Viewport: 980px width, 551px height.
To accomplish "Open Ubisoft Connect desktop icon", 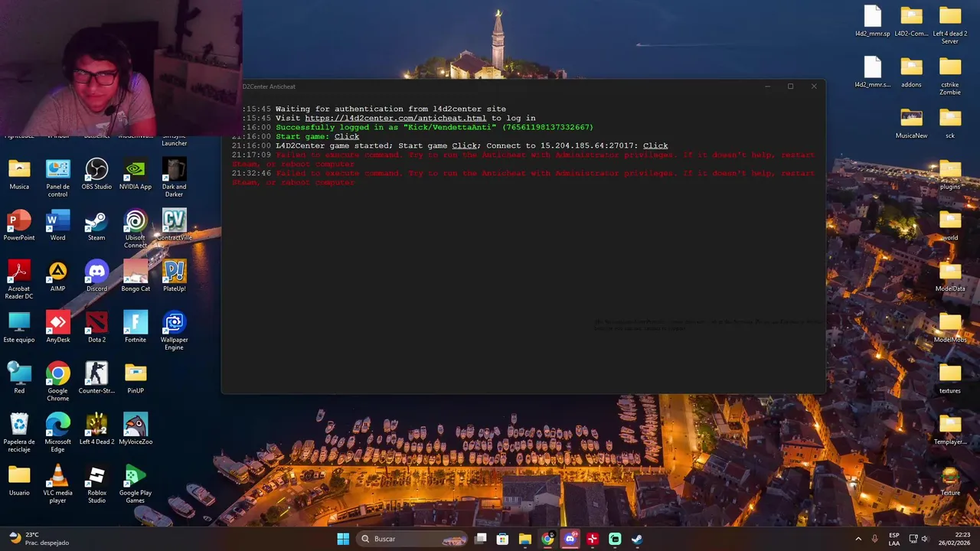I will coord(136,229).
